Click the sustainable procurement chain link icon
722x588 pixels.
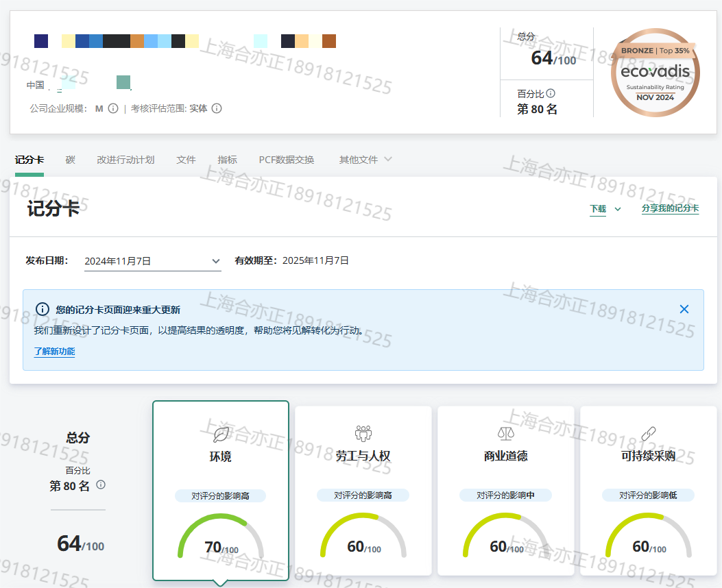648,433
